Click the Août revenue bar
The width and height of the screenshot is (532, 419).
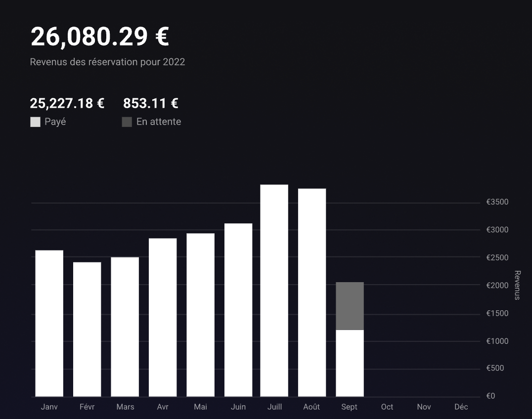pos(312,293)
